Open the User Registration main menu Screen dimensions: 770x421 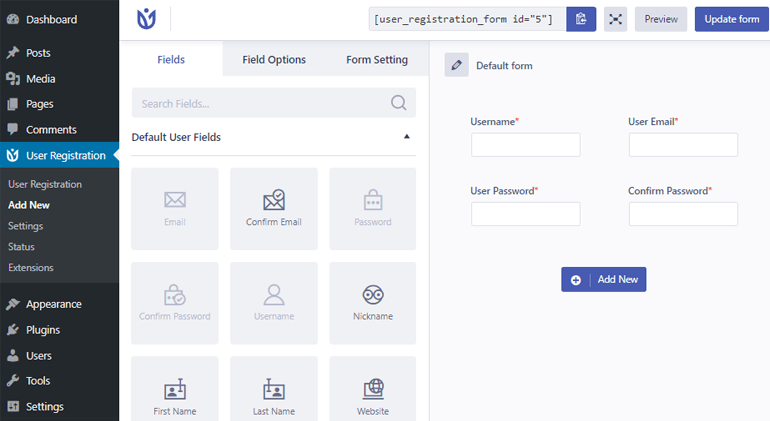59,155
